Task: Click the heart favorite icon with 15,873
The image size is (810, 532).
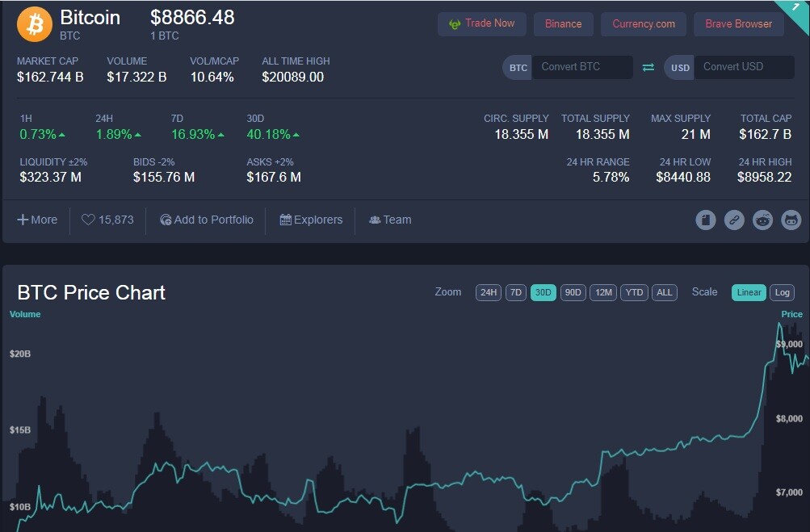Action: pos(88,220)
